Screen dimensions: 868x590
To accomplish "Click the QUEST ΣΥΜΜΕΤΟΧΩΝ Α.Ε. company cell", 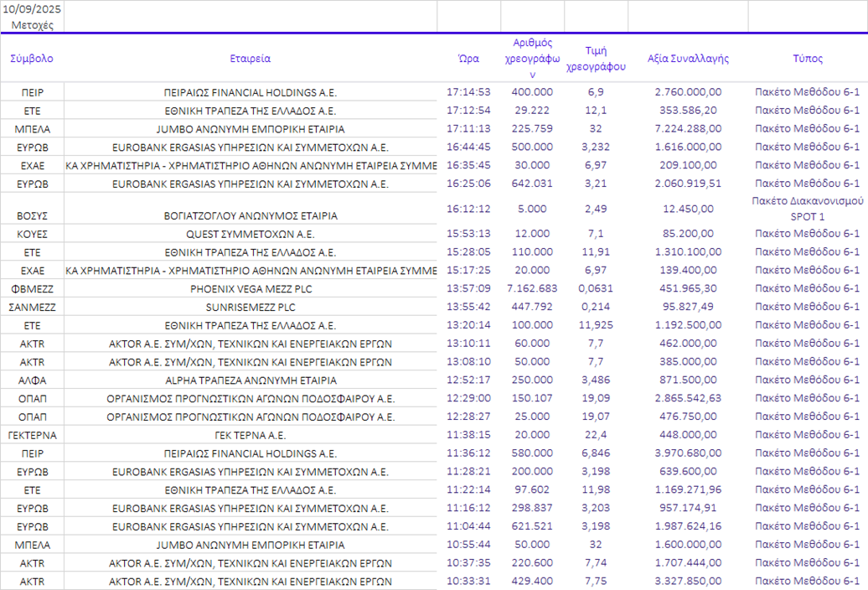I will [x=250, y=234].
